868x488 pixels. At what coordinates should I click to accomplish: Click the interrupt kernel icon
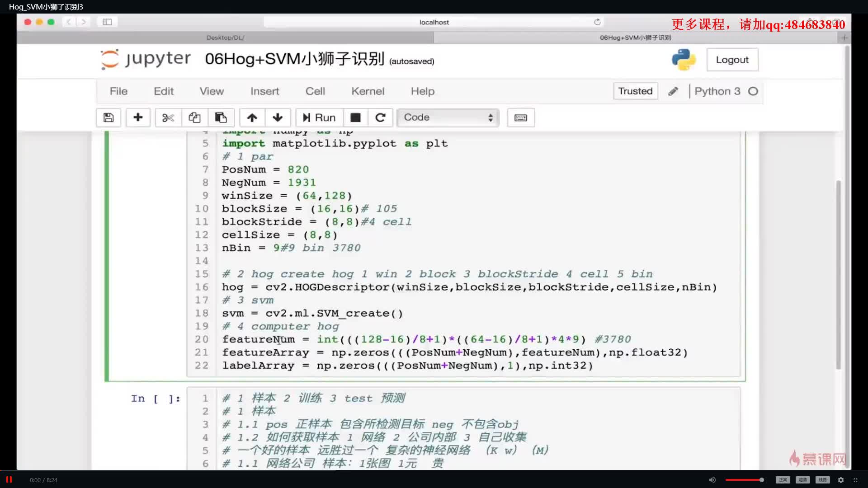coord(355,117)
